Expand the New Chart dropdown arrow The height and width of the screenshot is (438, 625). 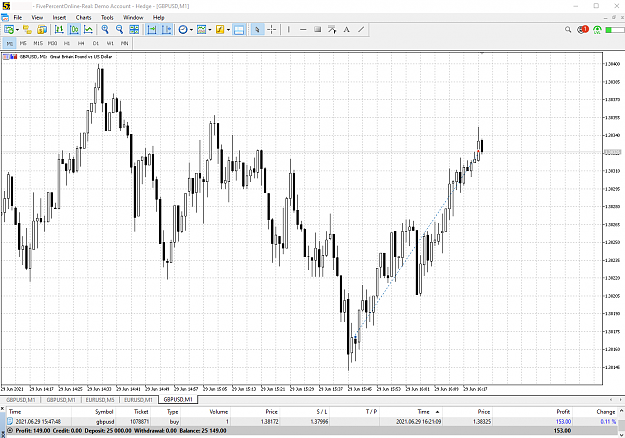point(17,30)
